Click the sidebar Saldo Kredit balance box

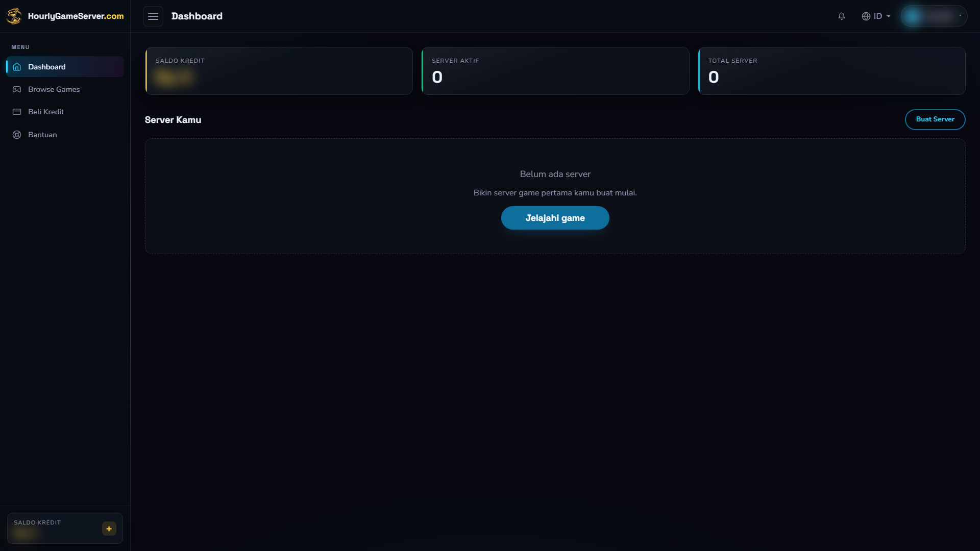pos(65,528)
